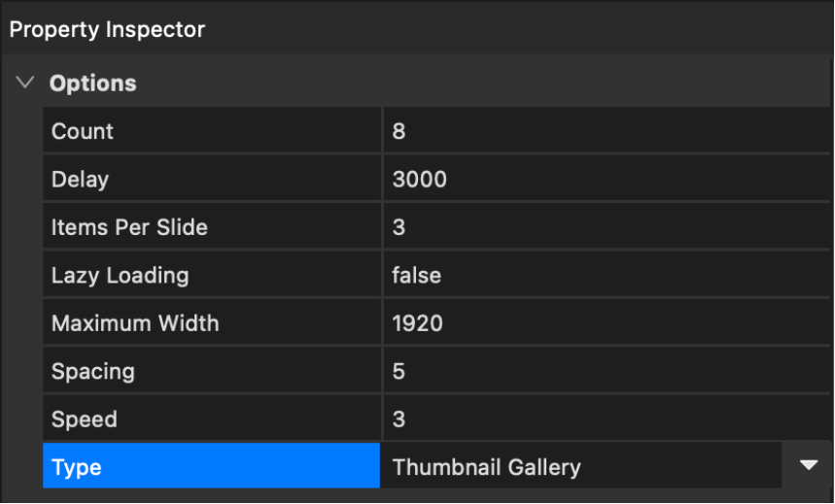Select the Spacing property label
The width and height of the screenshot is (835, 504).
93,371
